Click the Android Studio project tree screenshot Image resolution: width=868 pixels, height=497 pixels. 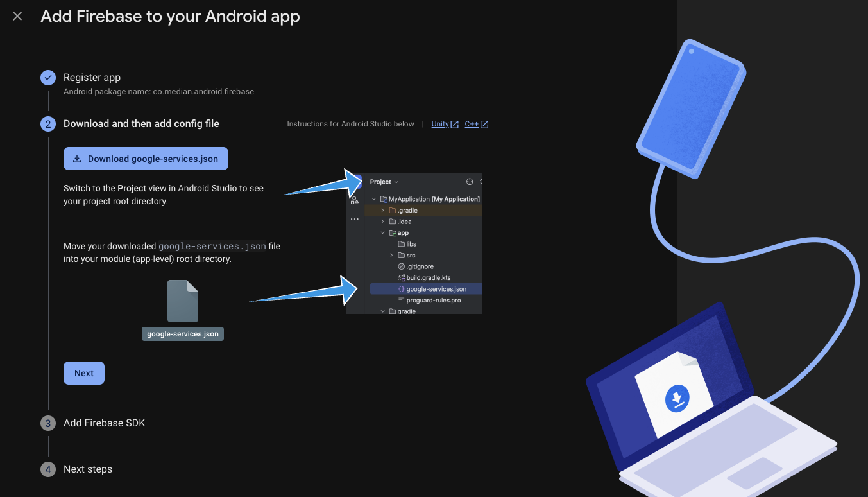(x=414, y=243)
